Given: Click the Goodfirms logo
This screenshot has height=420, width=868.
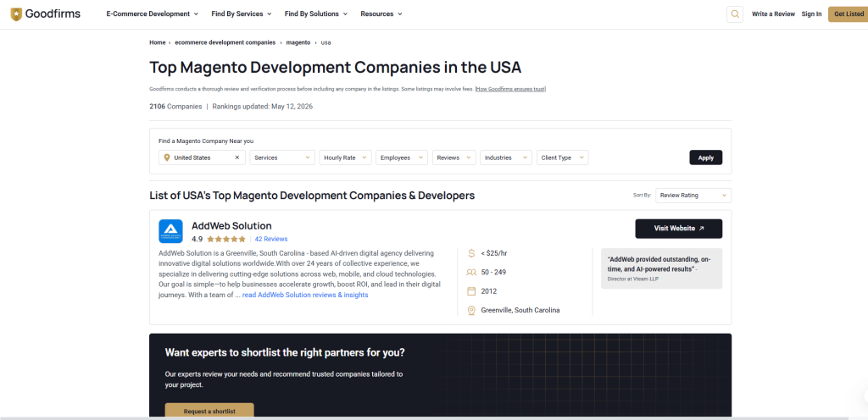Looking at the screenshot, I should tap(46, 14).
